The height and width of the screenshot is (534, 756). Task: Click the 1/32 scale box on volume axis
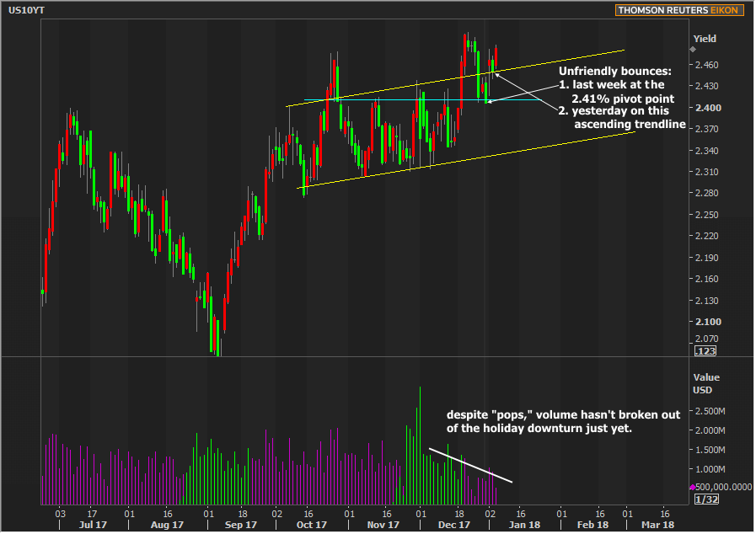click(x=706, y=499)
